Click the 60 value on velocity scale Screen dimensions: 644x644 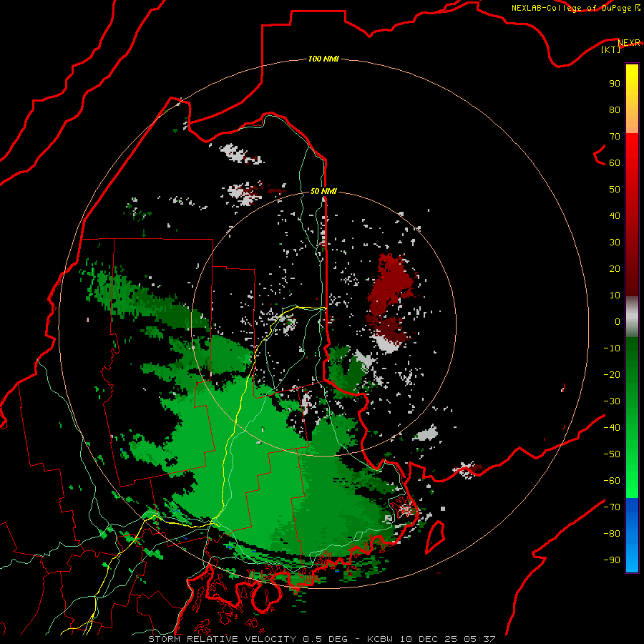[615, 162]
